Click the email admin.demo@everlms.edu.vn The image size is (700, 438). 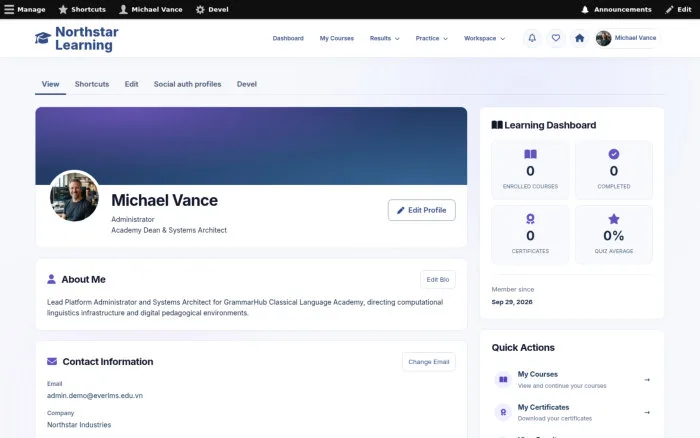tap(95, 396)
